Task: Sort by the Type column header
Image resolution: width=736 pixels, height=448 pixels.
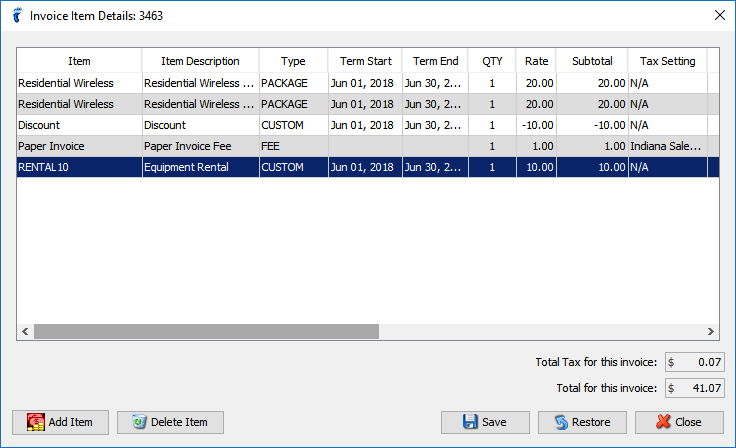Action: [x=293, y=61]
